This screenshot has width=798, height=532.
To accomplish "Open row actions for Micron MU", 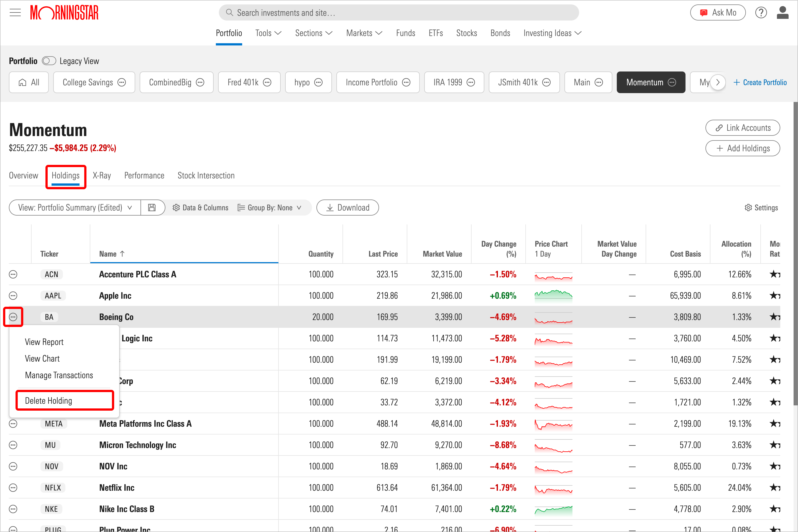I will click(13, 445).
